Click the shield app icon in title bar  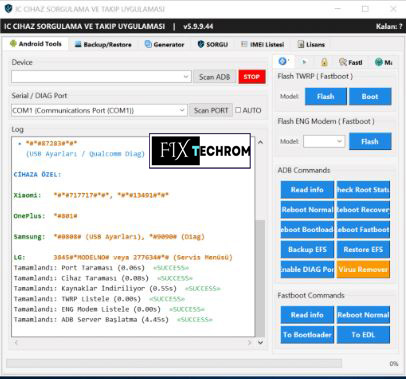(x=8, y=9)
